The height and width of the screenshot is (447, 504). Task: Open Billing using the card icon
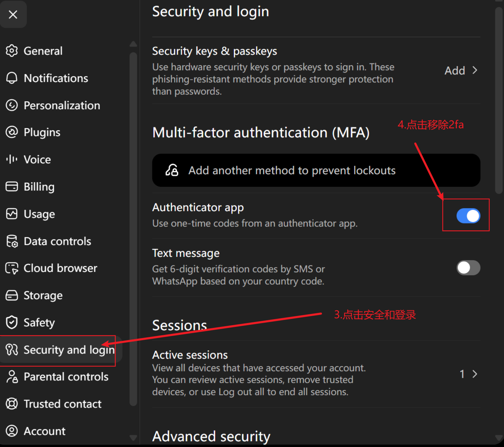pos(12,186)
